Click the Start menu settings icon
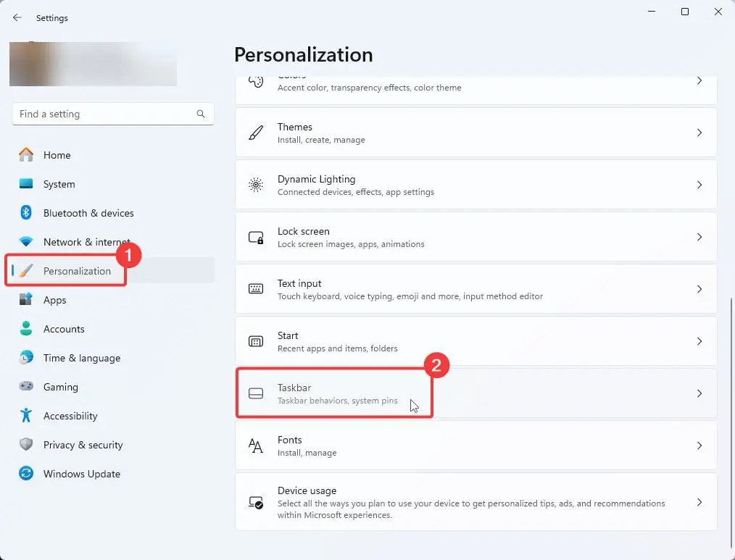735x560 pixels. point(255,340)
